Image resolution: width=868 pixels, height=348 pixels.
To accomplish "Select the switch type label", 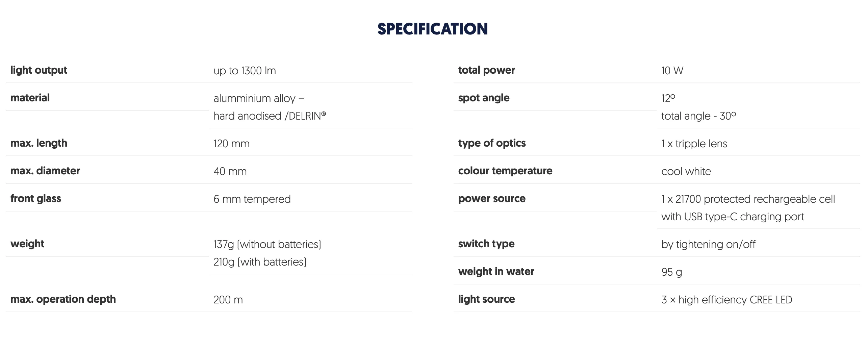I will [x=487, y=244].
